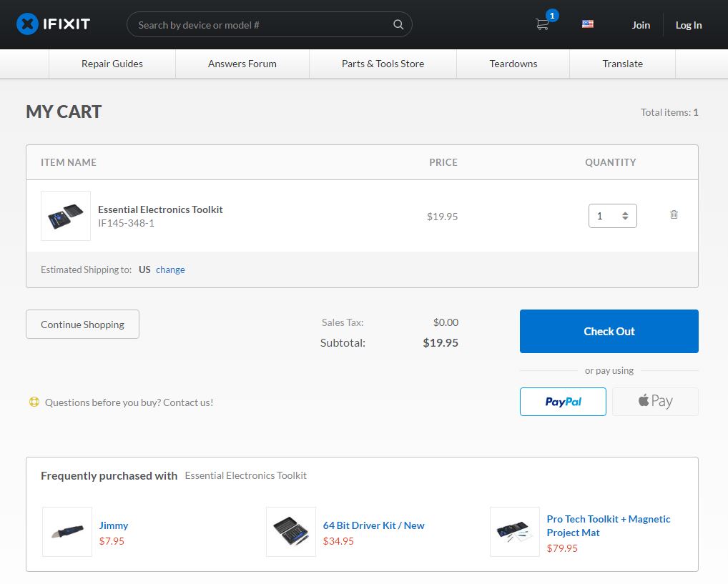Click the blue Check Out button
The height and width of the screenshot is (584, 728).
(609, 331)
